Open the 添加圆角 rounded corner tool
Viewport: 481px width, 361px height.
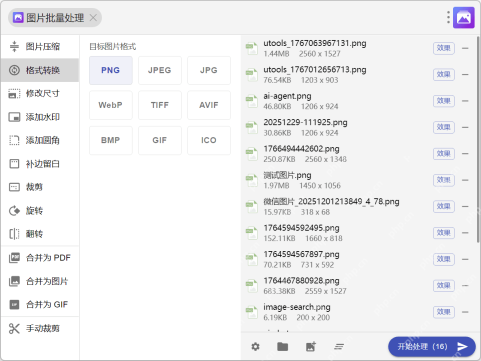point(40,140)
